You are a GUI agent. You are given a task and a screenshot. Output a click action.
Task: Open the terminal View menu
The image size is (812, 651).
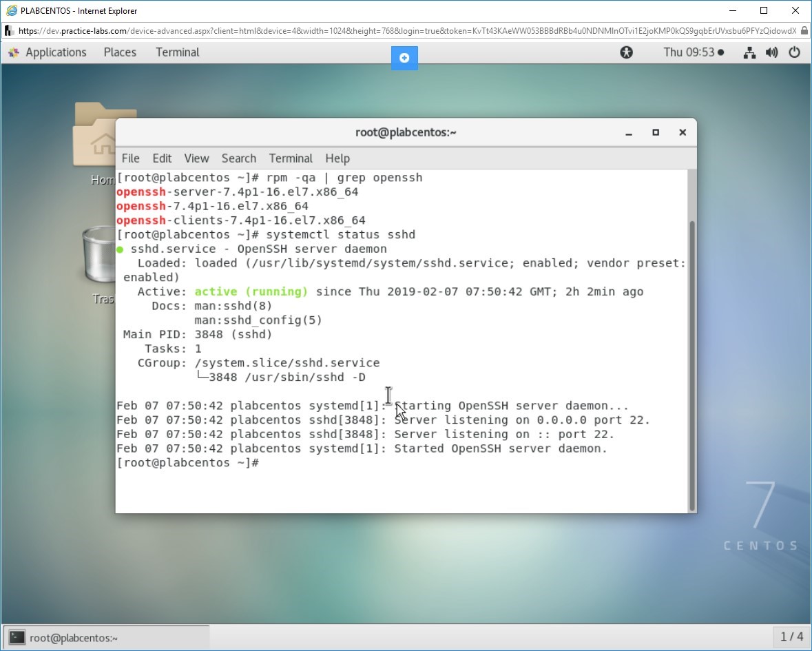[x=196, y=158]
